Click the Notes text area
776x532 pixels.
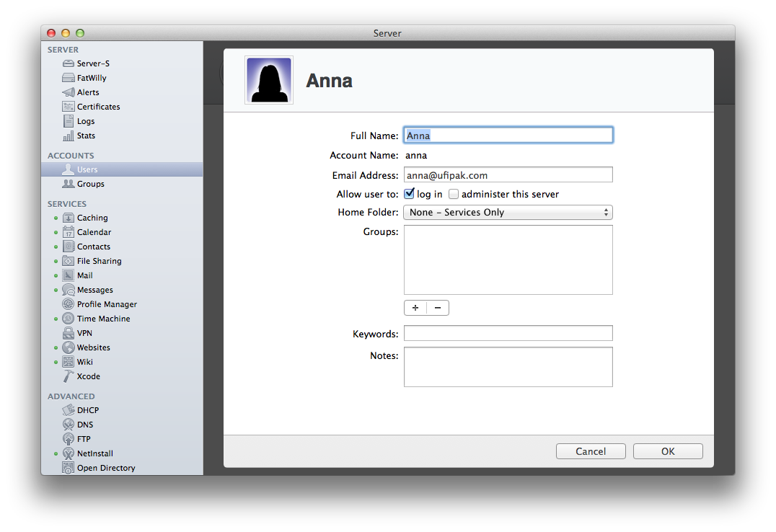point(508,367)
